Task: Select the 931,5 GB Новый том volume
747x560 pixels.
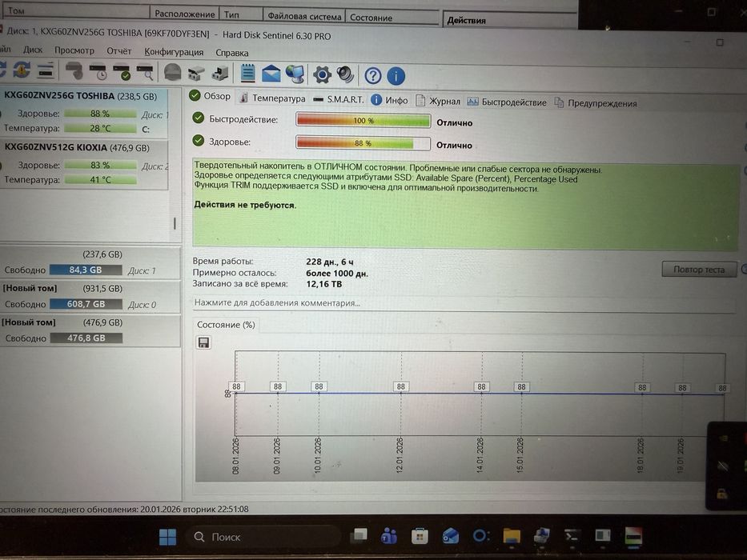Action: pos(90,297)
